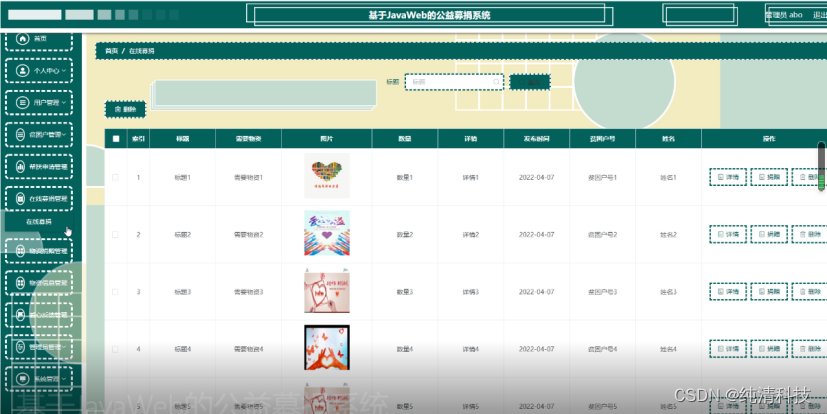Expand the 系统管理 chevron
This screenshot has height=414, width=827.
pyautogui.click(x=64, y=379)
